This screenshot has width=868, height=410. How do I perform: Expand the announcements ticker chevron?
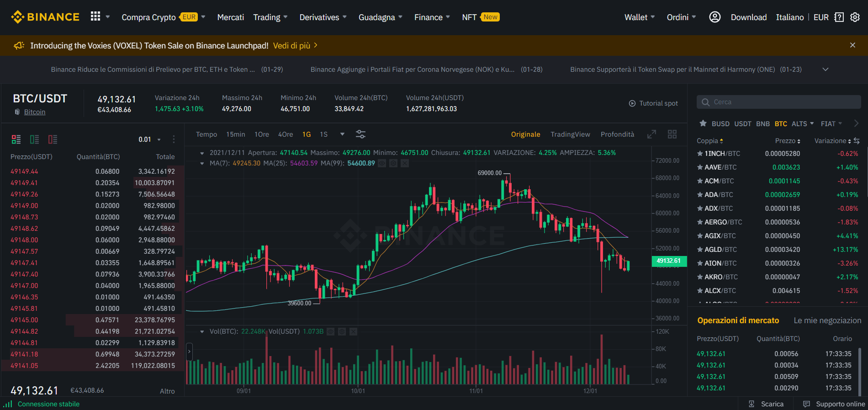tap(826, 69)
